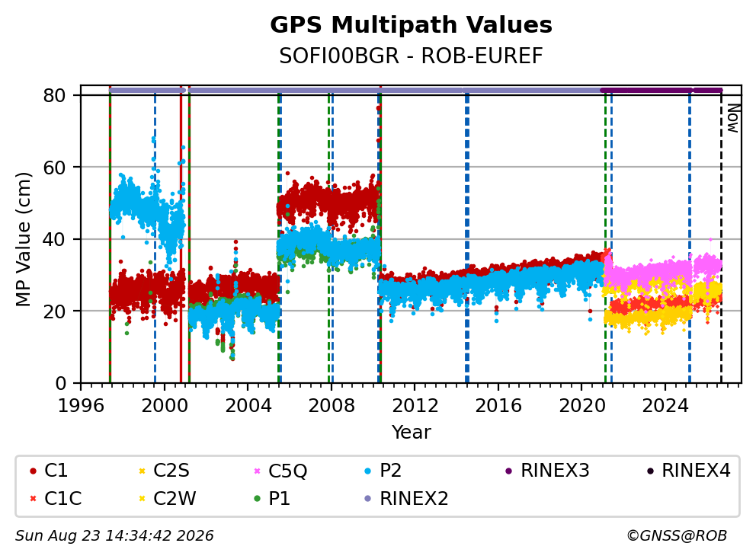Click the blue dashed line near 2025
The height and width of the screenshot is (559, 756).
click(690, 238)
